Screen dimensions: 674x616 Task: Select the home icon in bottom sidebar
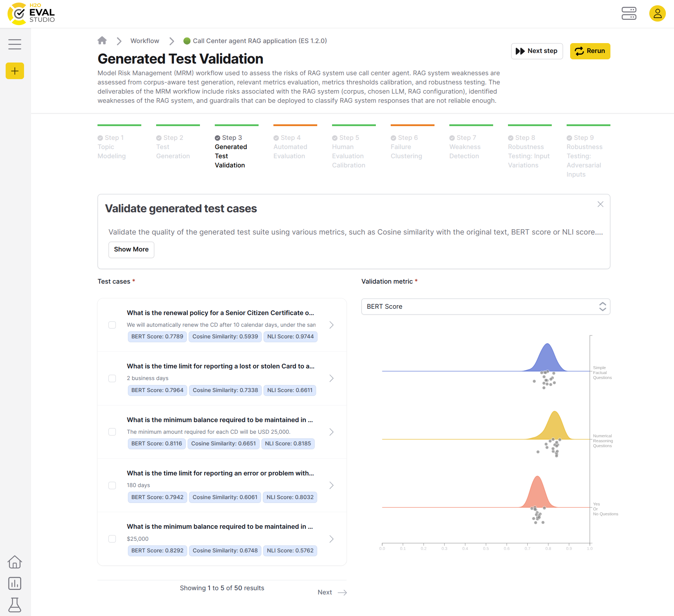pyautogui.click(x=15, y=562)
